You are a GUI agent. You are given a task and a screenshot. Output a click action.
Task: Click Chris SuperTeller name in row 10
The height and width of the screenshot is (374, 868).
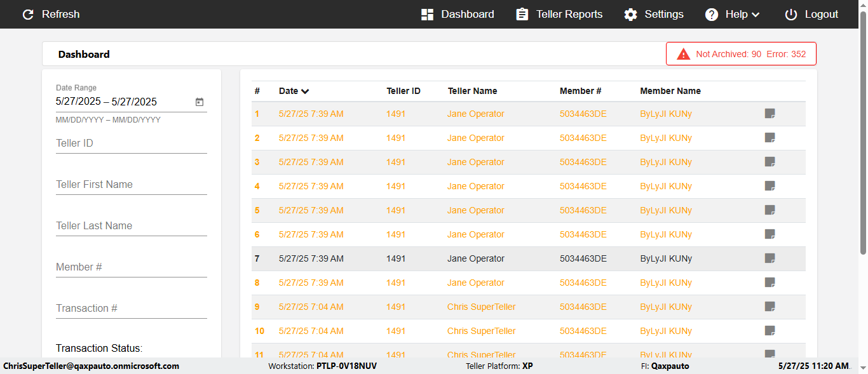[481, 331]
